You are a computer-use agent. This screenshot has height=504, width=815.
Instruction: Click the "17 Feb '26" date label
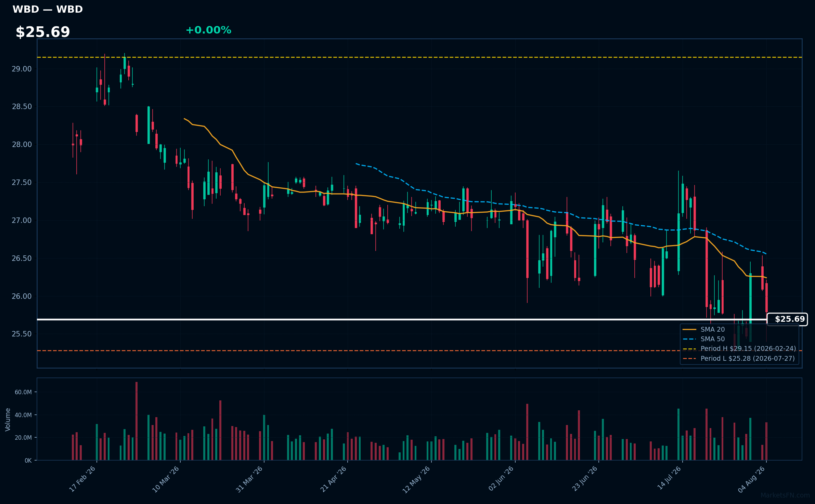pyautogui.click(x=82, y=479)
